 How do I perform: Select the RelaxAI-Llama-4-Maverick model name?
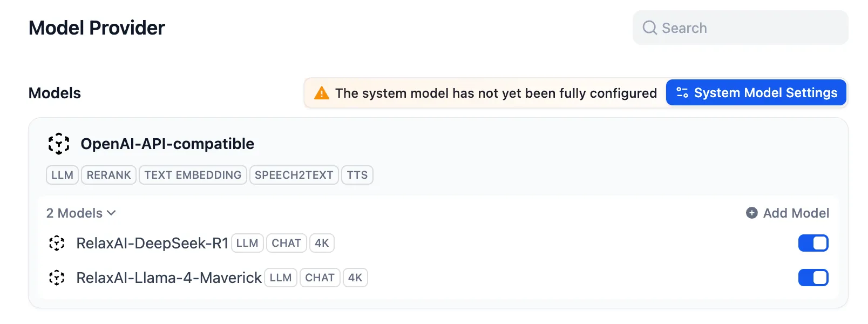point(169,278)
